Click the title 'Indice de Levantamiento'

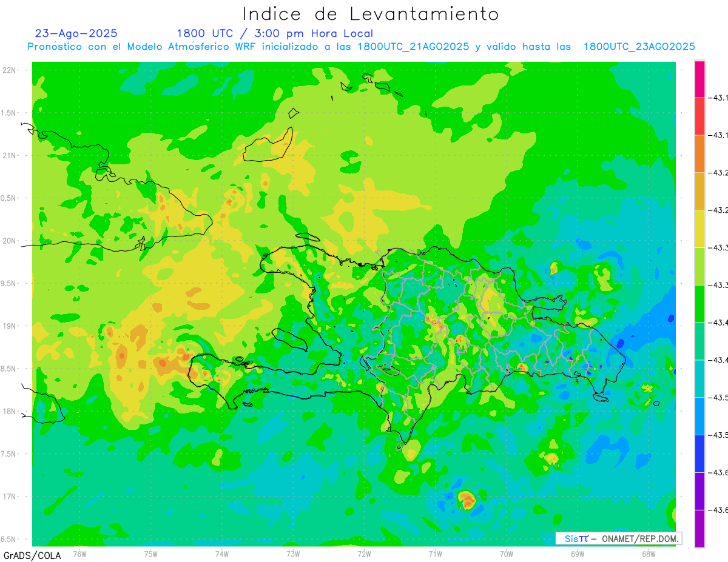point(371,14)
